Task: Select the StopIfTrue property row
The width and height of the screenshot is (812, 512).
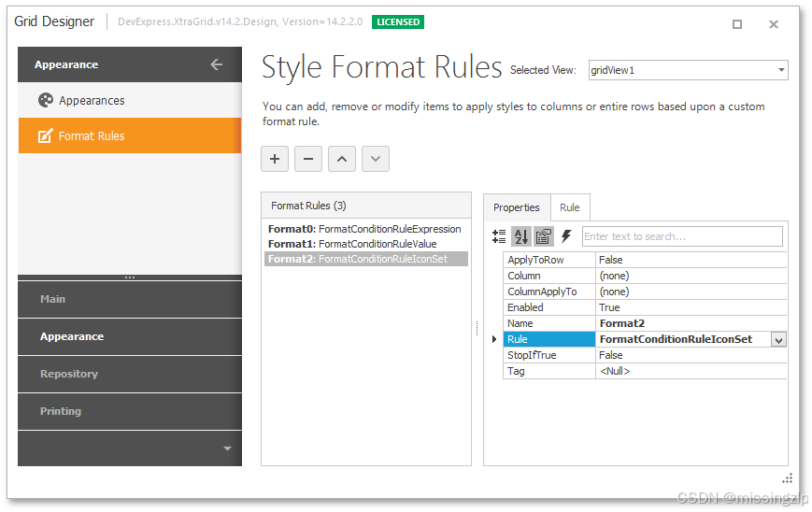Action: point(645,355)
